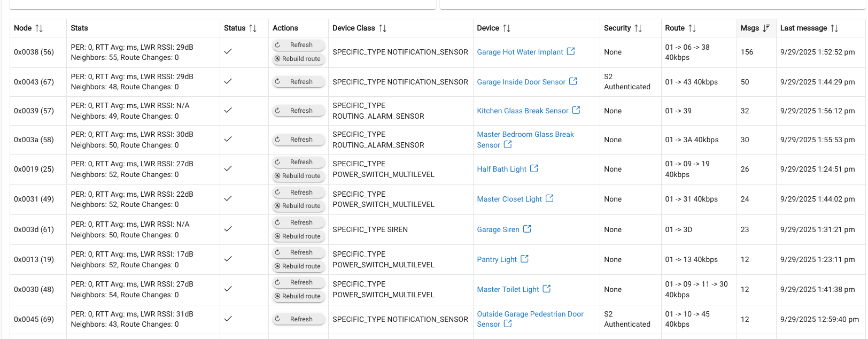Sort table by Security column
The height and width of the screenshot is (339, 868).
[x=638, y=28]
